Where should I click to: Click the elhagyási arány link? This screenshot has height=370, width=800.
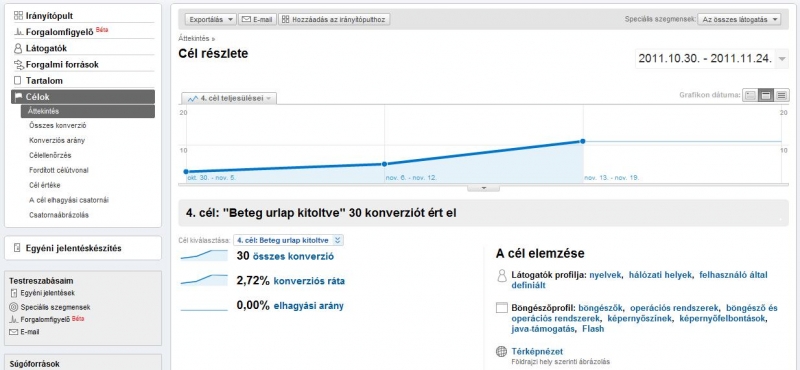click(309, 306)
